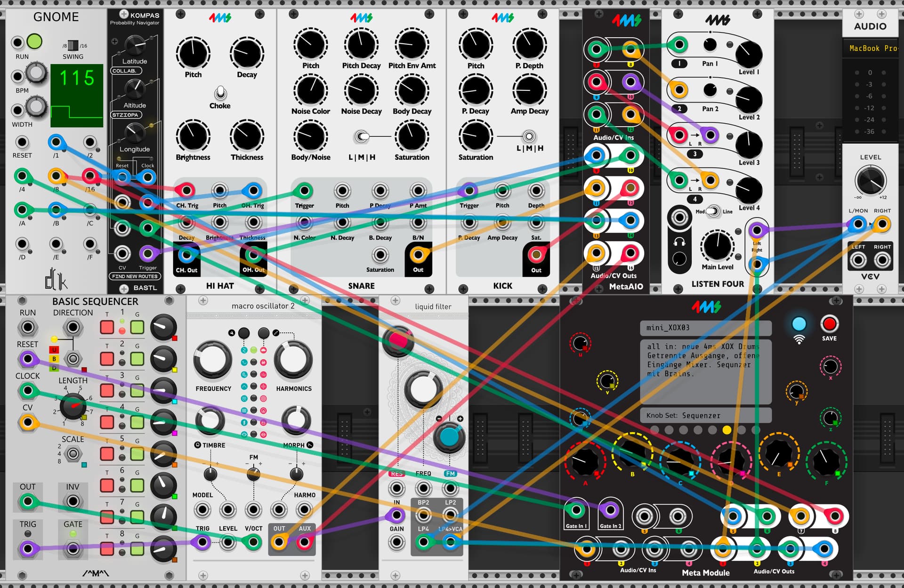904x588 pixels.
Task: Click the mini_XOX03 patch name field
Action: pyautogui.click(x=706, y=328)
